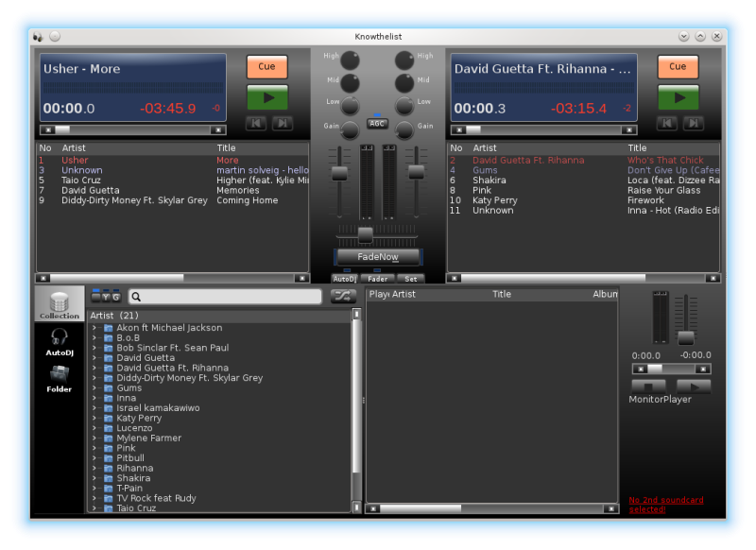Viewport: 756px width, 550px height.
Task: Toggle the blank filter button left of Y
Action: pyautogui.click(x=96, y=297)
